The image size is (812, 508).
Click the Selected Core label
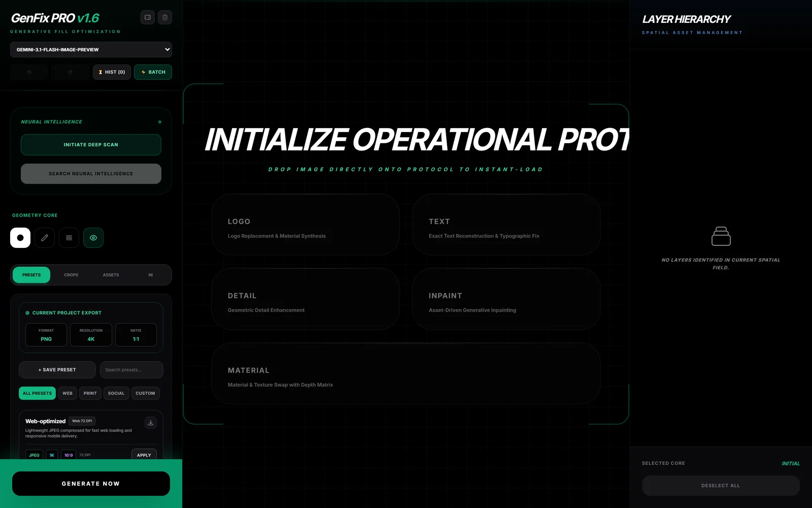pyautogui.click(x=663, y=463)
